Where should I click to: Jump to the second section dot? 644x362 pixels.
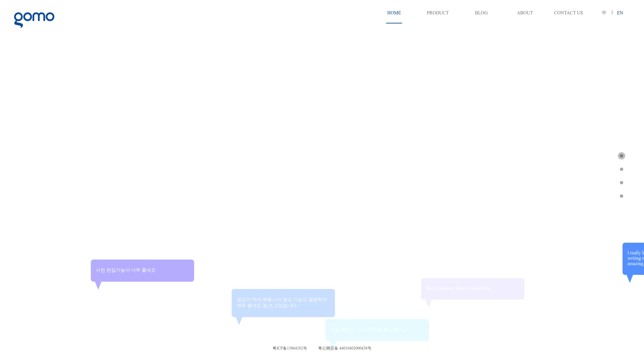click(621, 169)
